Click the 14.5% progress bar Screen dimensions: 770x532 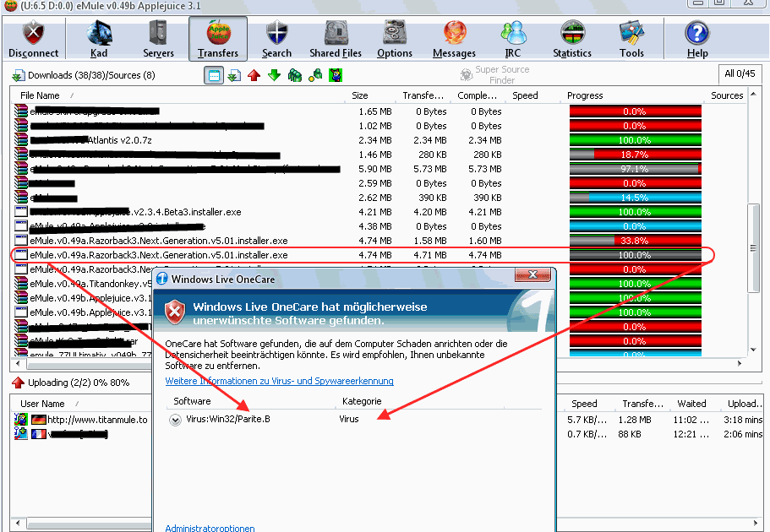click(635, 198)
